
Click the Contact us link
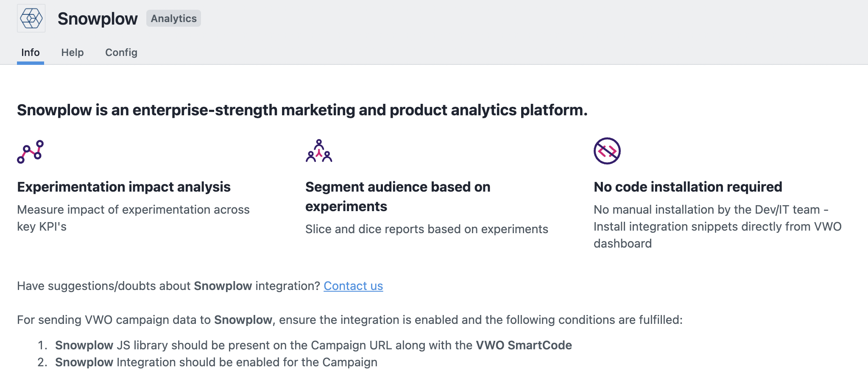click(x=353, y=286)
